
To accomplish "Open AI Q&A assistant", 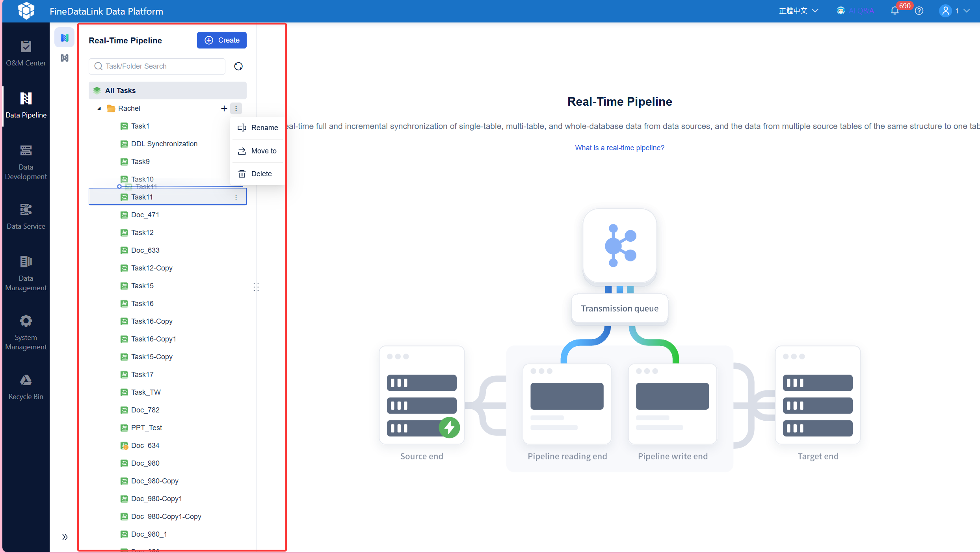I will 855,11.
